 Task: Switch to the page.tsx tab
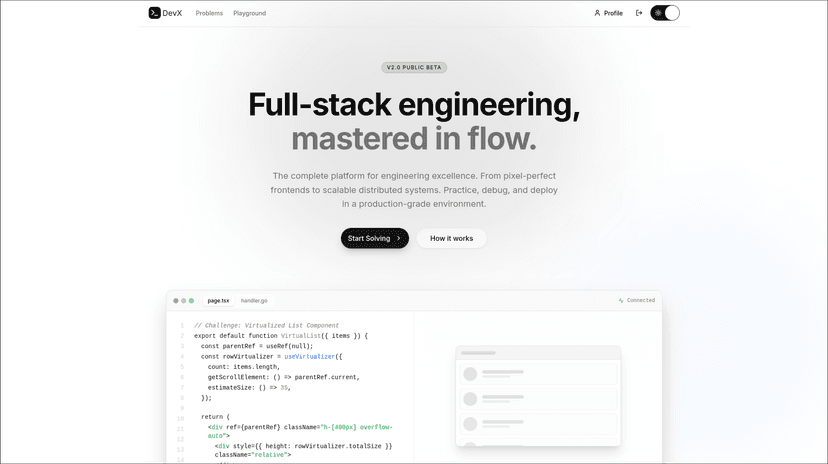218,300
